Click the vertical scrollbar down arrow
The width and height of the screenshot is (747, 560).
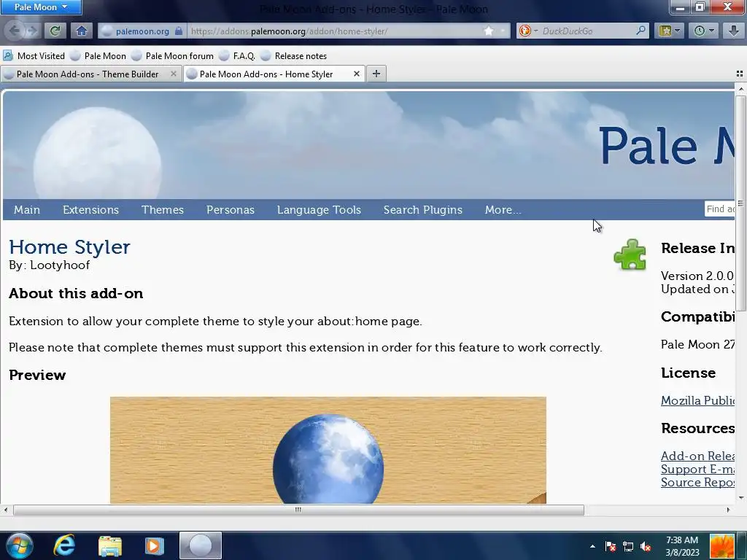pos(741,498)
